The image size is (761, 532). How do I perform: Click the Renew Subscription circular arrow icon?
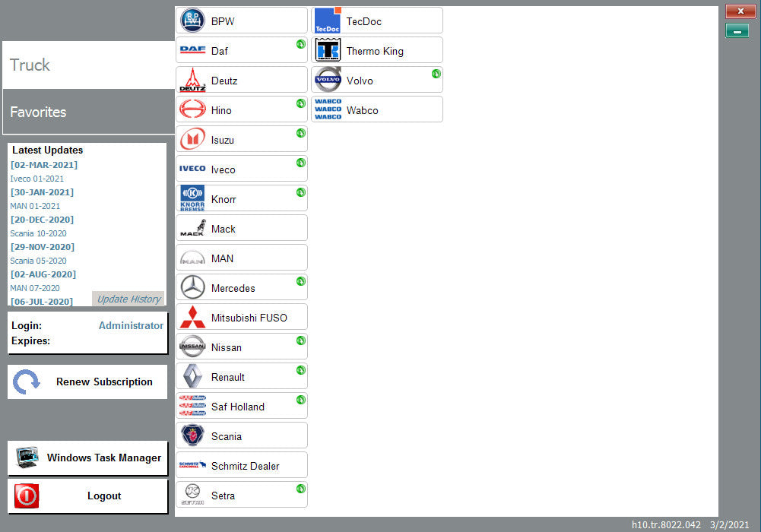pyautogui.click(x=26, y=382)
